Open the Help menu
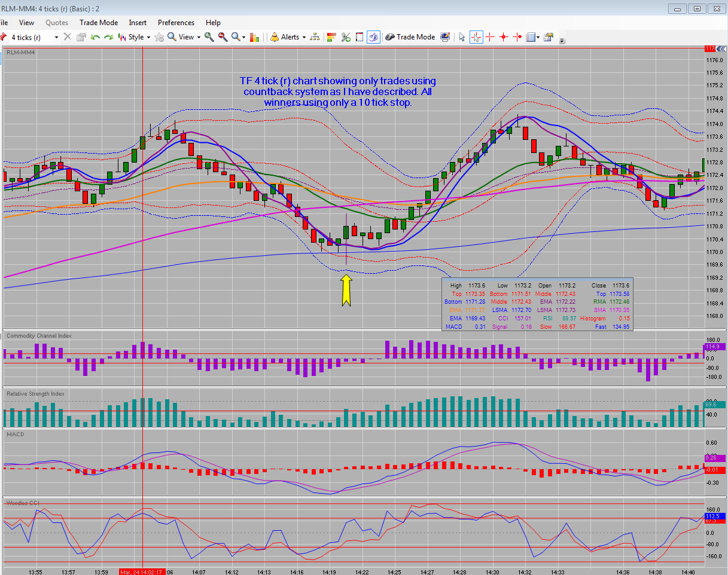Image resolution: width=728 pixels, height=575 pixels. [x=213, y=23]
